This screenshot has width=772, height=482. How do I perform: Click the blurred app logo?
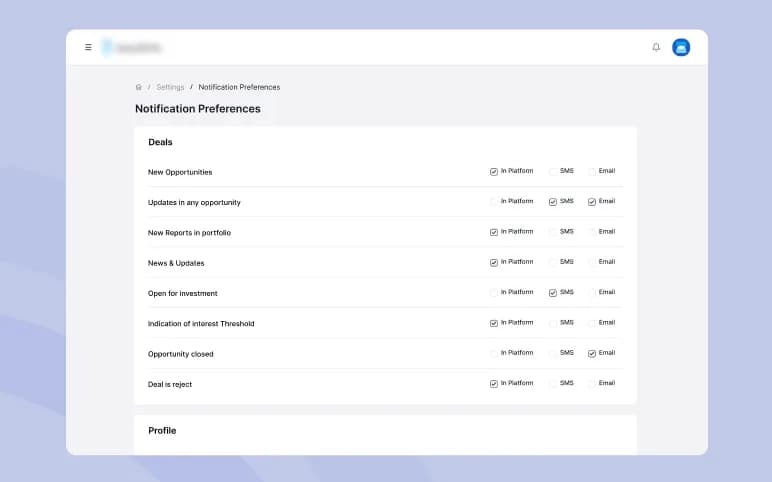(131, 47)
